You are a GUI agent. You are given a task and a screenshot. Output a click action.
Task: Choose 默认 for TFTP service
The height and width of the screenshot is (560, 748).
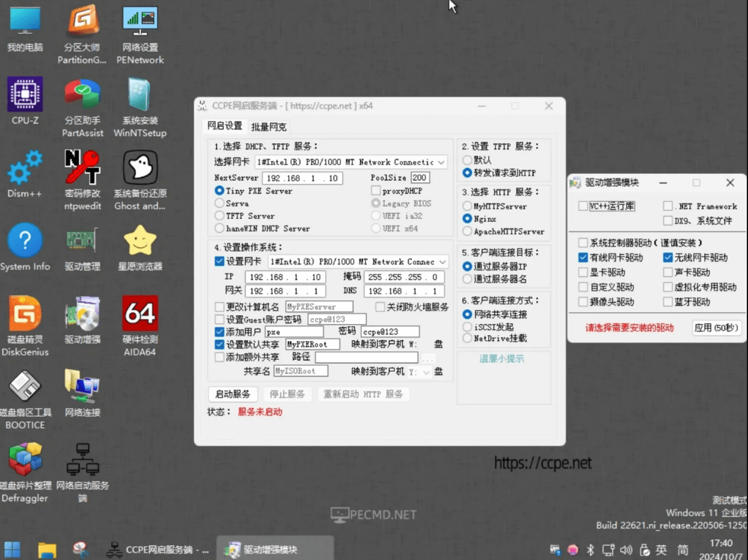coord(477,160)
